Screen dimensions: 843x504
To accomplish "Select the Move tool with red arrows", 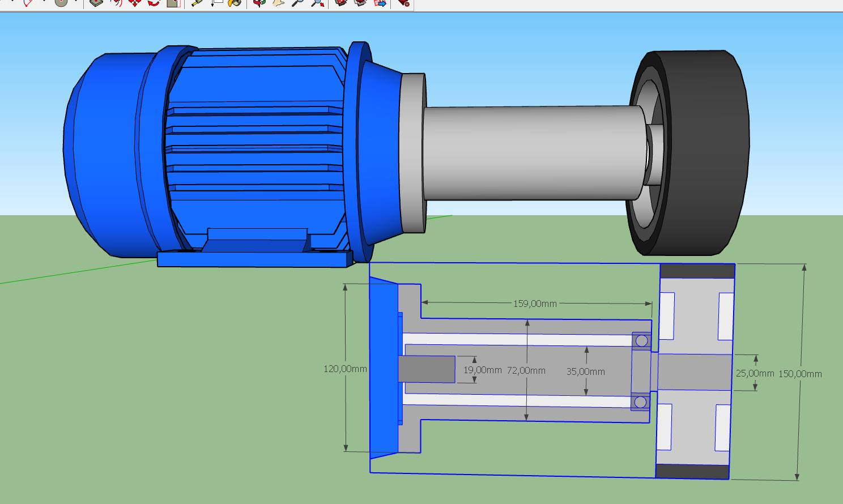I will point(135,2).
